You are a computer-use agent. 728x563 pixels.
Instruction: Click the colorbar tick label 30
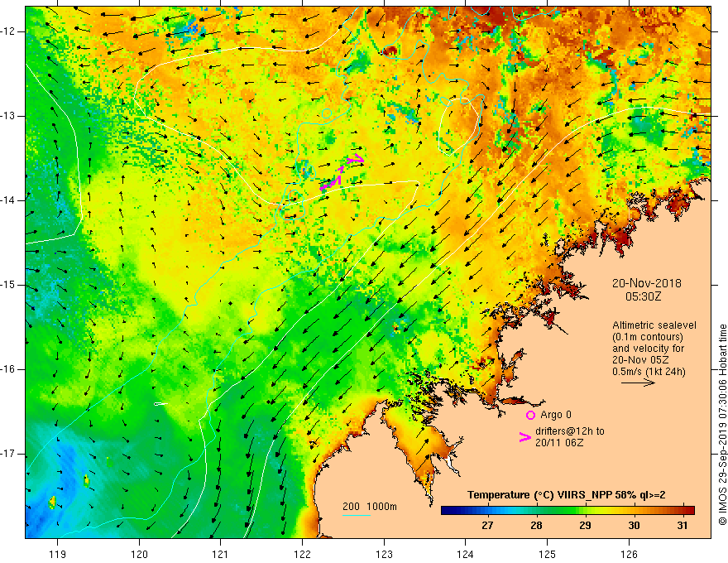point(634,526)
